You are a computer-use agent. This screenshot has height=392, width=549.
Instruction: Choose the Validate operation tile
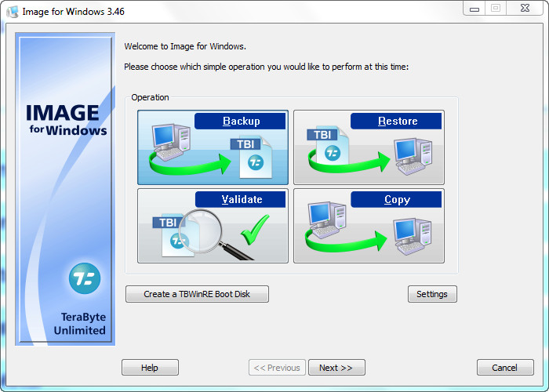213,226
